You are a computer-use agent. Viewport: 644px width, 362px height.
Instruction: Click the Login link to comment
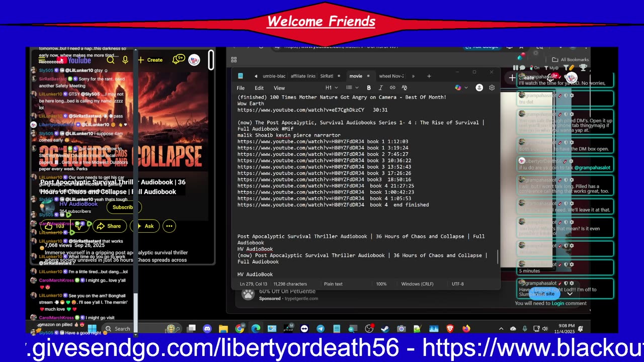tap(558, 303)
